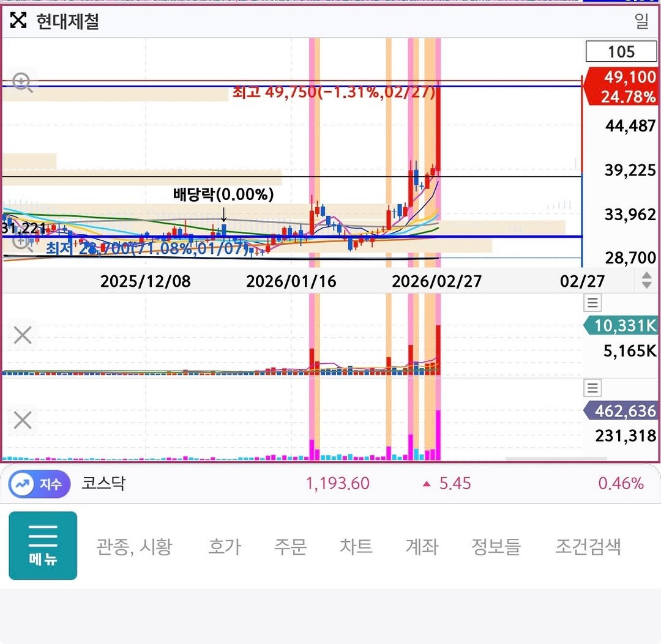Expand the 현대제철 chart to fullscreen
The width and height of the screenshot is (661, 644).
[18, 21]
